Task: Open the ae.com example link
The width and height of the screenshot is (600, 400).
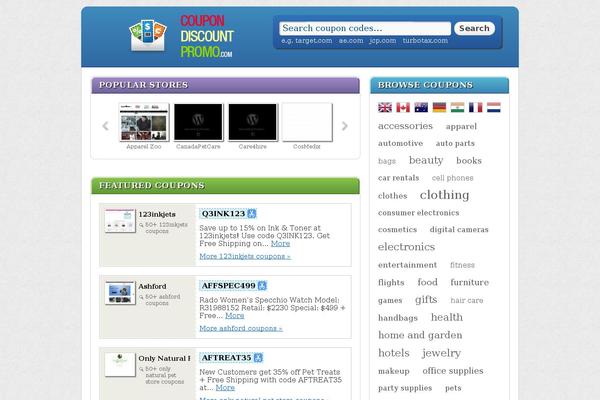Action: [351, 41]
